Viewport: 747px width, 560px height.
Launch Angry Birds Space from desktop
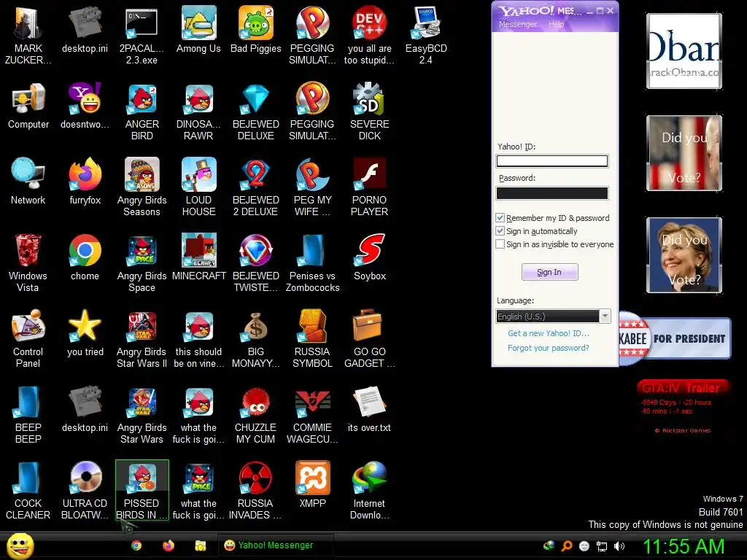pyautogui.click(x=142, y=262)
